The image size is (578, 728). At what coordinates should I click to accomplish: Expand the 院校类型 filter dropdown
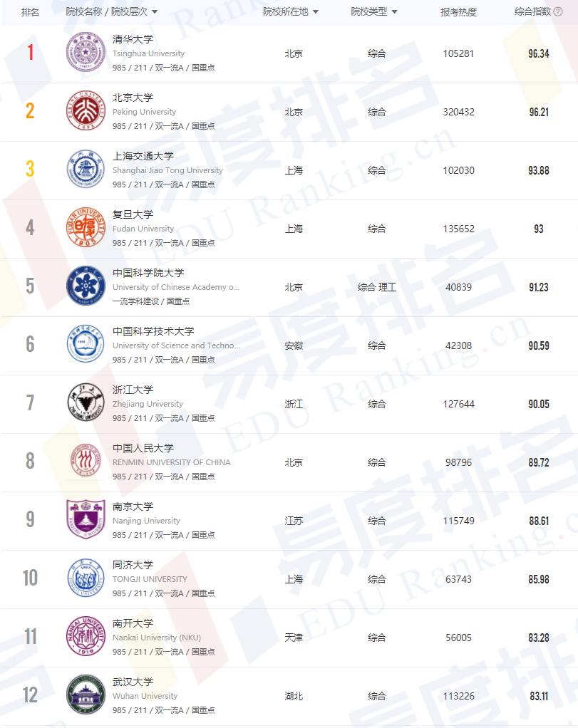click(394, 12)
